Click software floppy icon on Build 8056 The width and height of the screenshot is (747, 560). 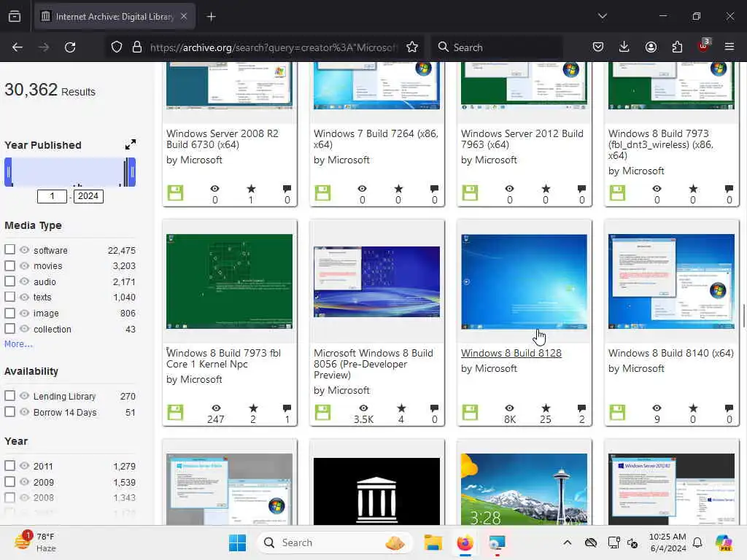coord(322,413)
